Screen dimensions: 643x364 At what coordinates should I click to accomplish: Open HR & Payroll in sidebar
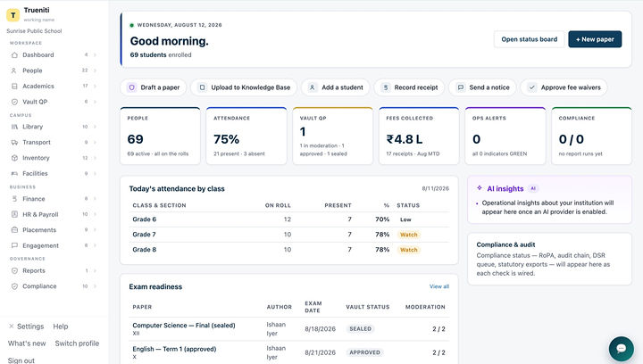pos(54,214)
